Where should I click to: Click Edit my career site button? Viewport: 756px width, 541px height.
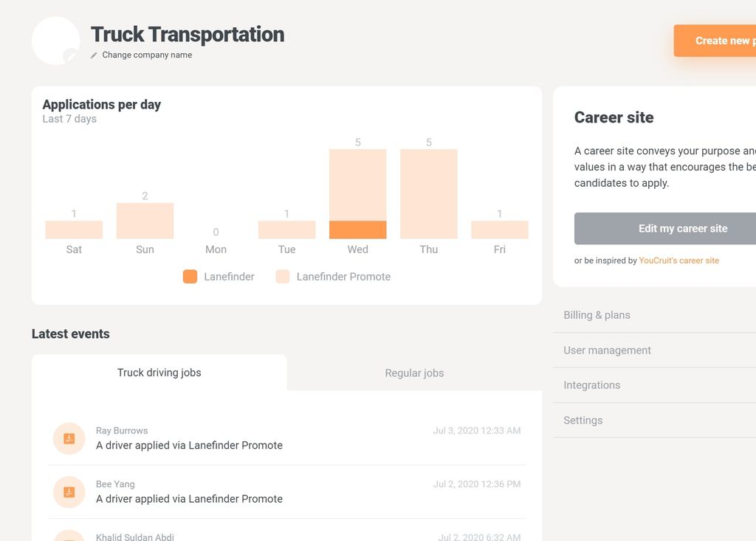click(x=665, y=228)
